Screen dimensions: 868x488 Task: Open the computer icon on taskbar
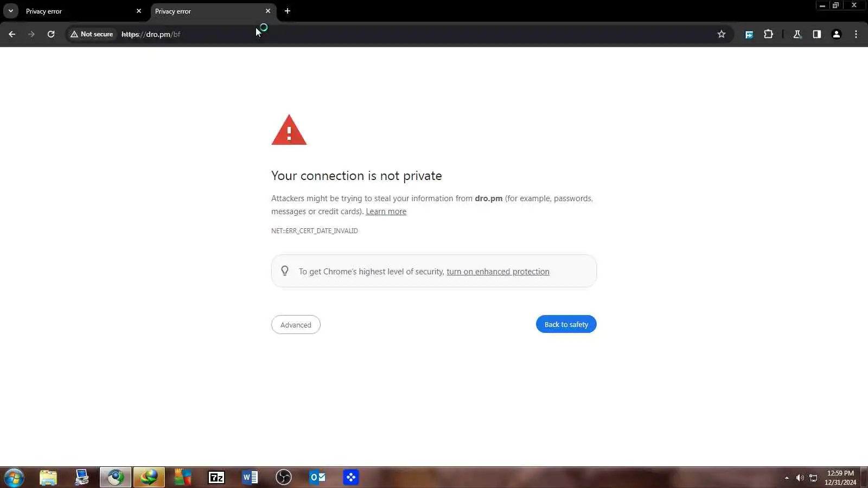(x=82, y=478)
